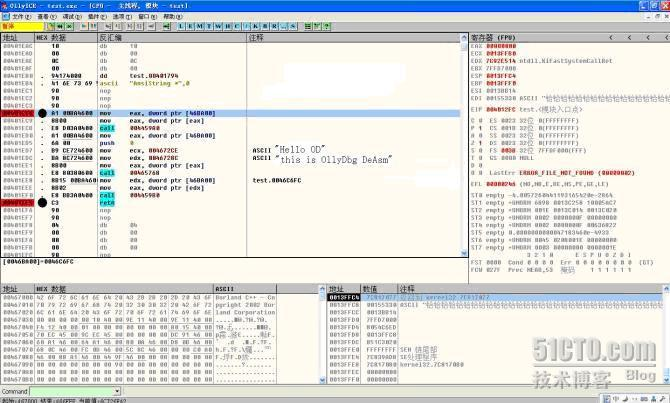The height and width of the screenshot is (403, 670).
Task: Select the ascii "AnsiString *" data line
Action: 230,83
